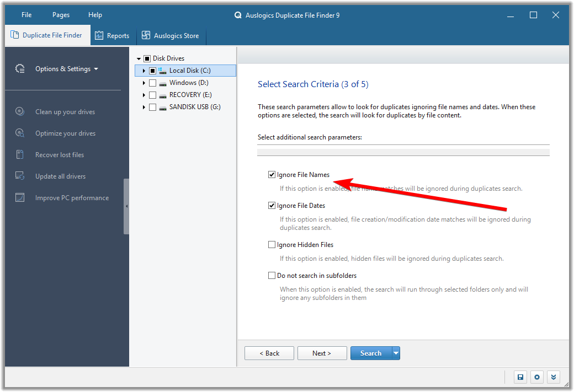Screen dimensions: 574x392
Task: Open the Pages menu
Action: [61, 15]
